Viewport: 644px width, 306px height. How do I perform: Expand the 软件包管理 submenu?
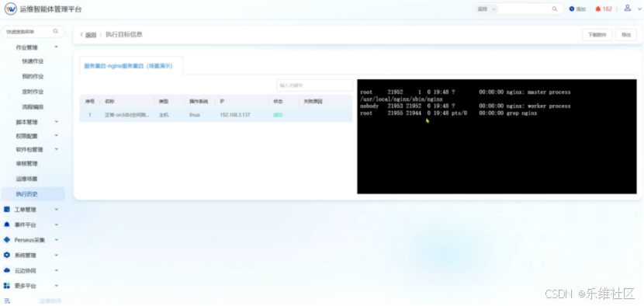pyautogui.click(x=57, y=149)
